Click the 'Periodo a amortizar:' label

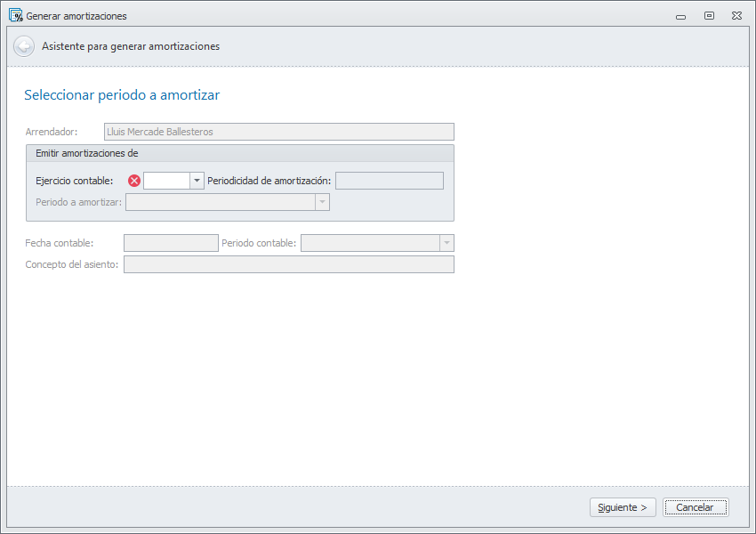coord(78,202)
